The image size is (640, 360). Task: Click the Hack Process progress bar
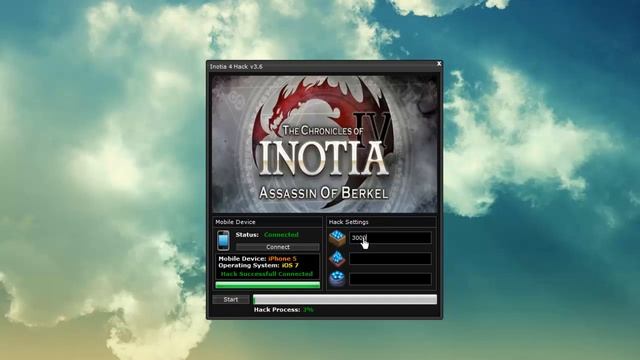(x=345, y=300)
